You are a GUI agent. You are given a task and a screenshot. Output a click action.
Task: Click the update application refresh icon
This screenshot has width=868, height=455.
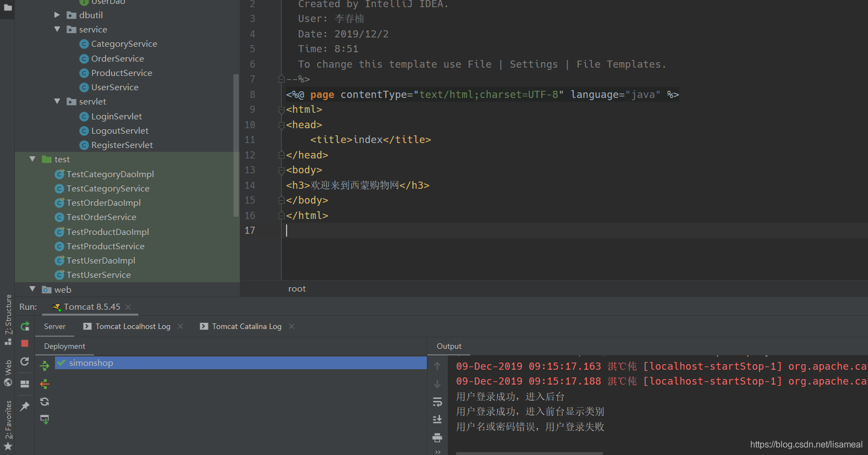25,361
